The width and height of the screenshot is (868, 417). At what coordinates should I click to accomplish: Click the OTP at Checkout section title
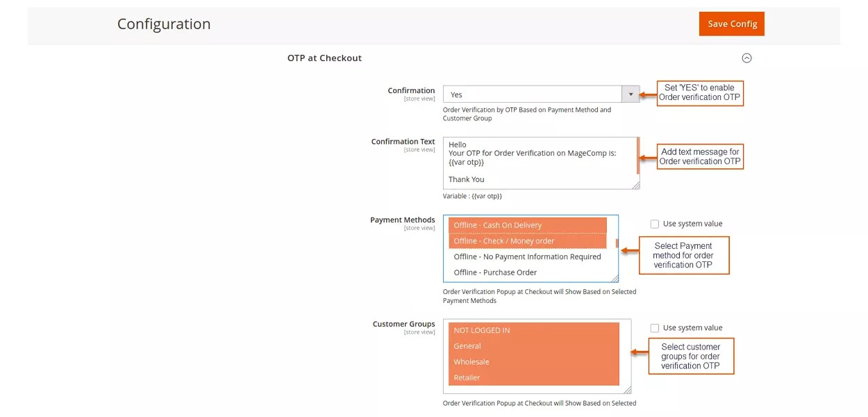tap(324, 58)
